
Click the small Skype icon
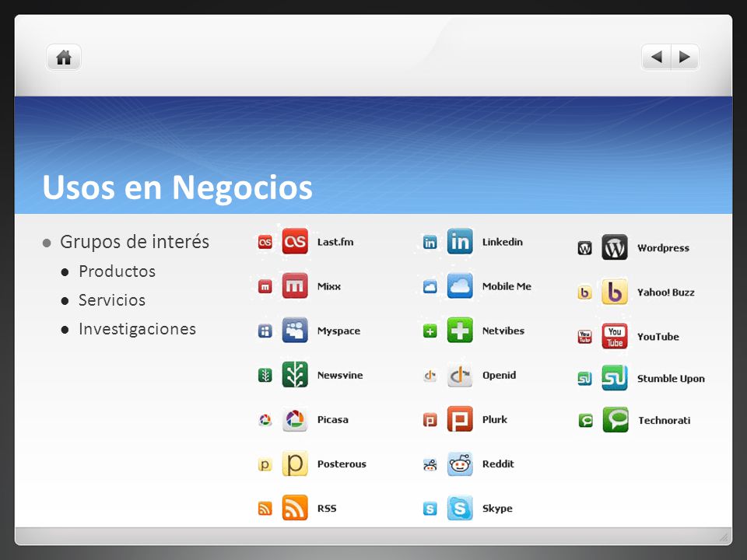click(x=430, y=509)
